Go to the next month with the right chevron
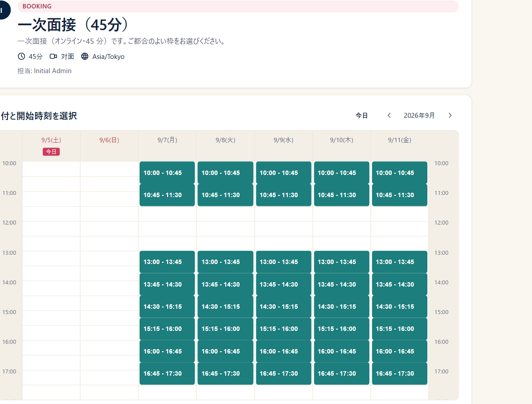 pyautogui.click(x=450, y=115)
